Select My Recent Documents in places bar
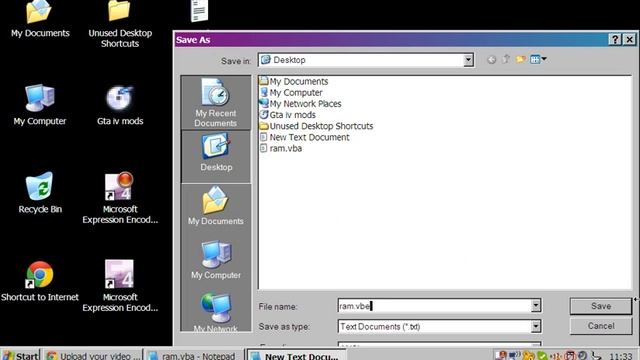 click(x=216, y=102)
